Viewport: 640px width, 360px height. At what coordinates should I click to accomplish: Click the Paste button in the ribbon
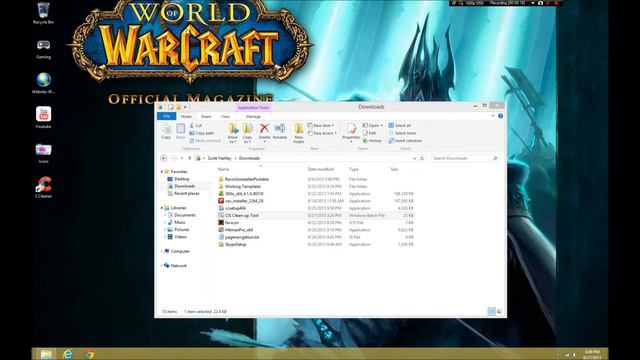point(180,131)
